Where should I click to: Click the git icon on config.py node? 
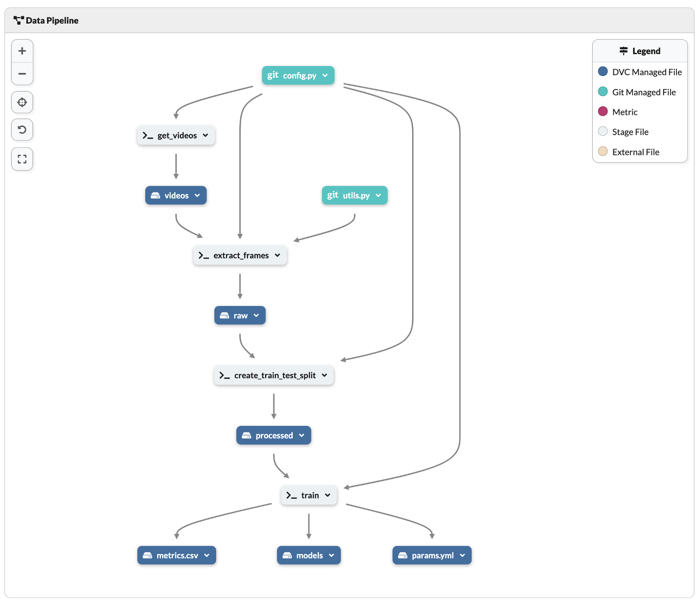(273, 75)
